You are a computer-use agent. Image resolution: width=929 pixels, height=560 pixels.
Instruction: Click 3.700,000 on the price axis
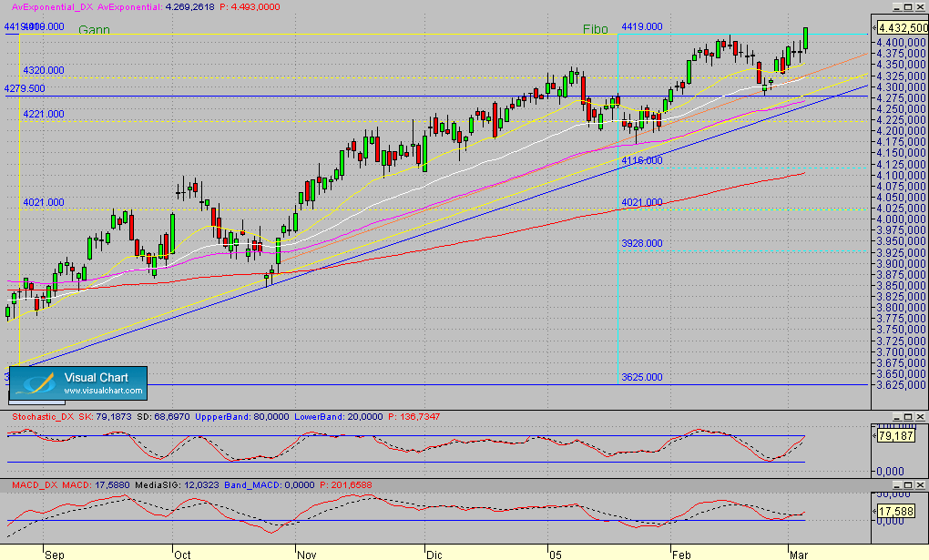(901, 352)
